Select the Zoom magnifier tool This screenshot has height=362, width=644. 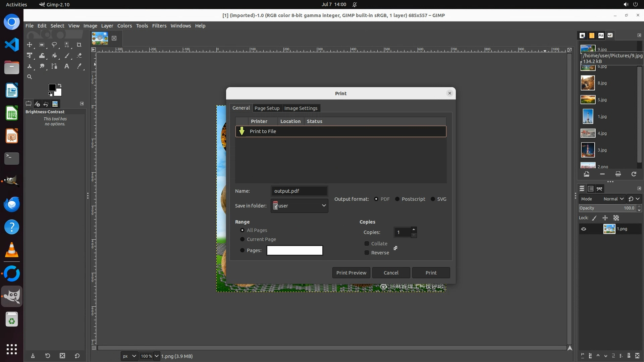coord(30,77)
